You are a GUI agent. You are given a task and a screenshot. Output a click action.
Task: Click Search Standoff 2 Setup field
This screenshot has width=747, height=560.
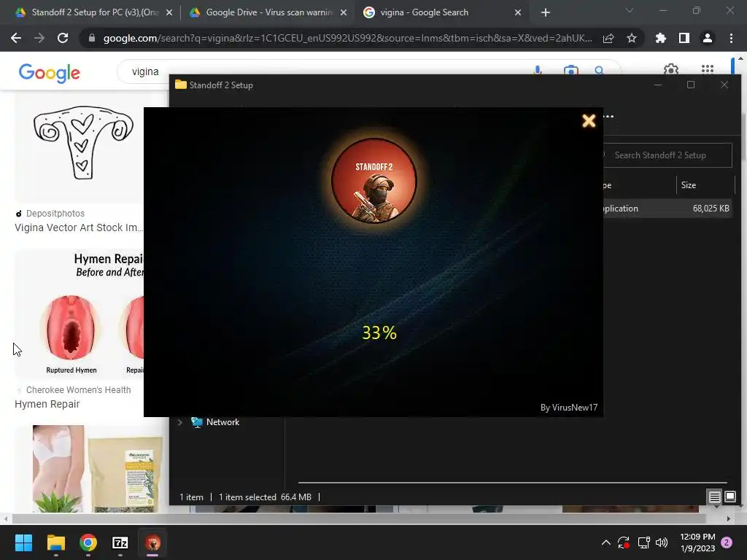tap(667, 155)
